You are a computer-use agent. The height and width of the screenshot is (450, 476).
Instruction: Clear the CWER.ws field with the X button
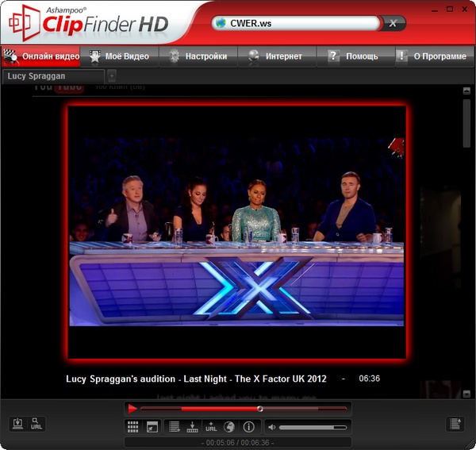click(393, 23)
